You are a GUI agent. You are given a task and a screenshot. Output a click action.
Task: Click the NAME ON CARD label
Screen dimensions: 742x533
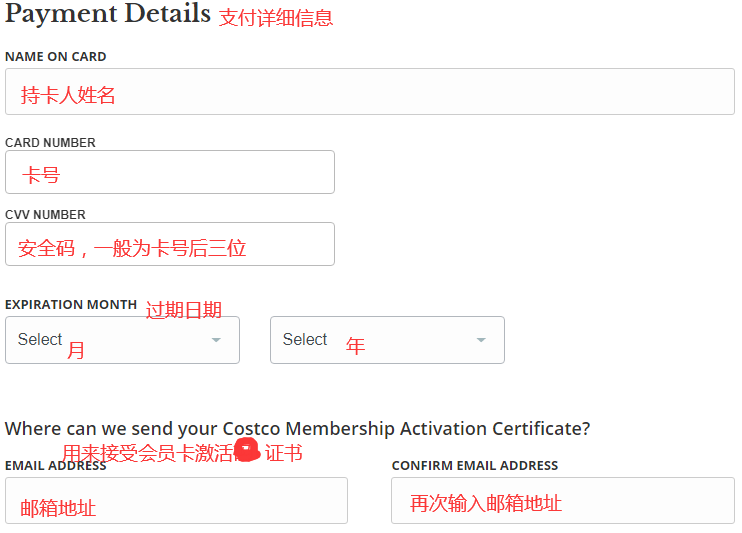pos(56,57)
